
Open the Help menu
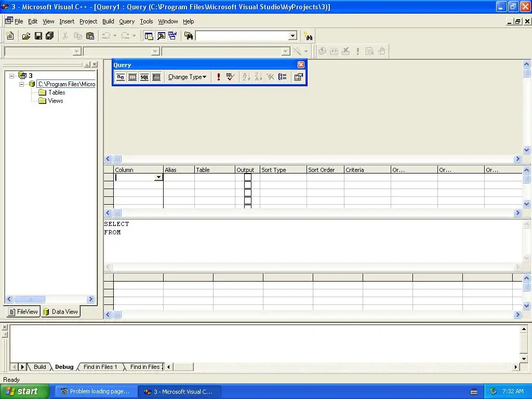pyautogui.click(x=188, y=21)
